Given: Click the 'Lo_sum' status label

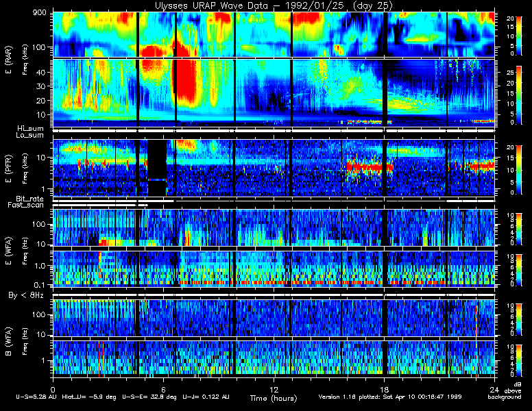Looking at the screenshot, I should click(30, 135).
